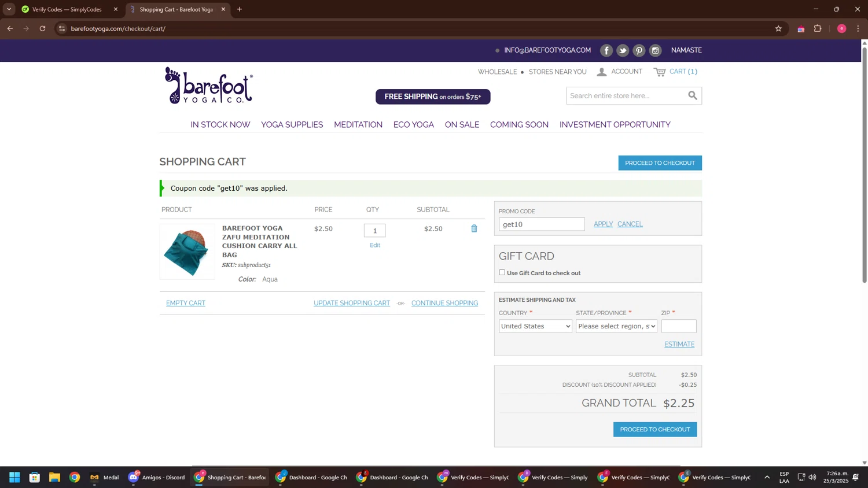Open Barefoot Yoga Twitter icon
This screenshot has width=868, height=488.
click(x=623, y=50)
